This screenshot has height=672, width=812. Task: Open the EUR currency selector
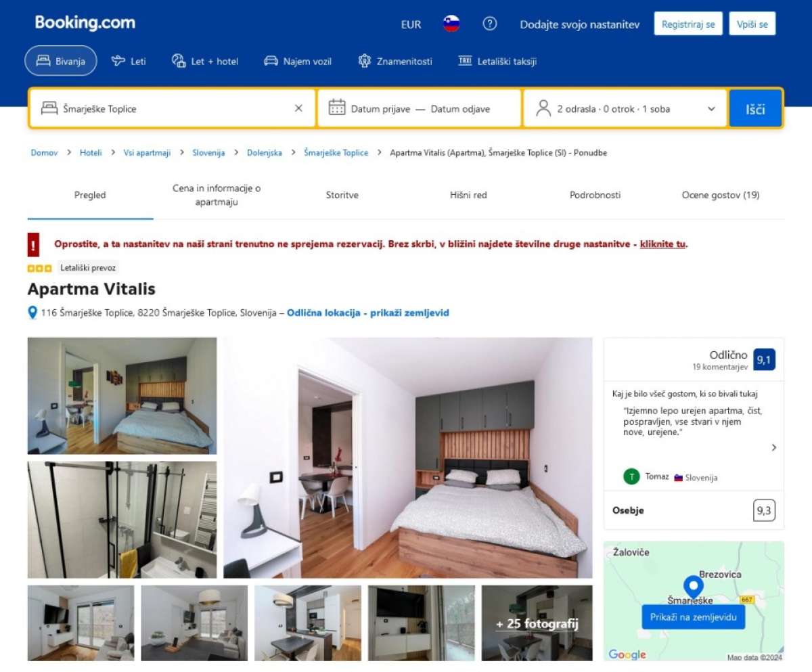coord(411,24)
